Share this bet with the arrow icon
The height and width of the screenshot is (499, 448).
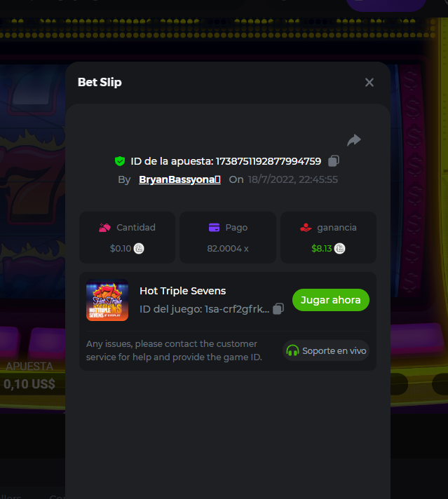point(354,139)
